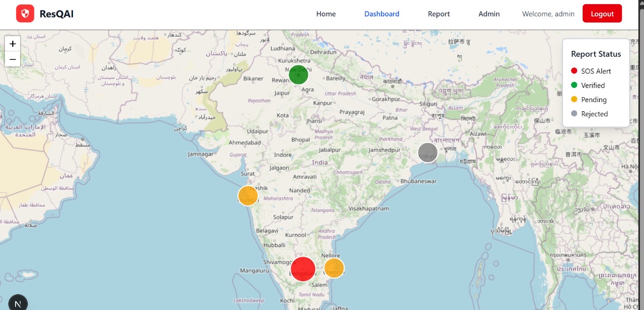This screenshot has height=310, width=644.
Task: Select the orange pending marker at Mumbai
Action: click(x=248, y=196)
